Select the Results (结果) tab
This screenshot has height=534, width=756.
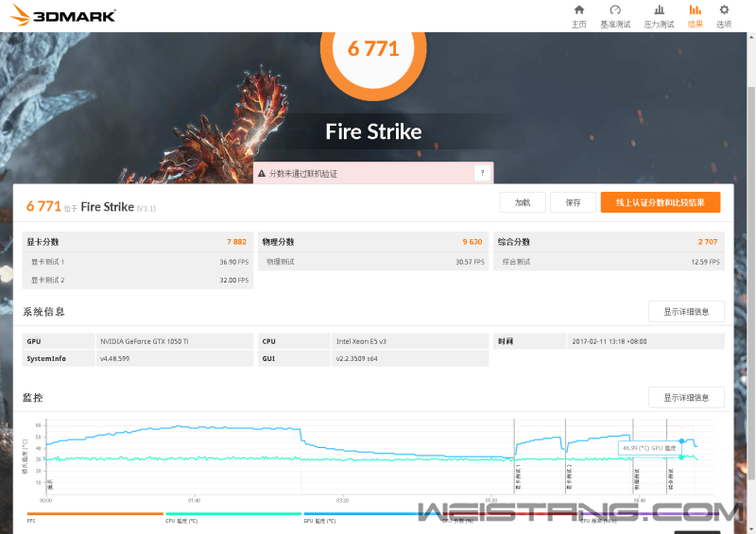(695, 16)
